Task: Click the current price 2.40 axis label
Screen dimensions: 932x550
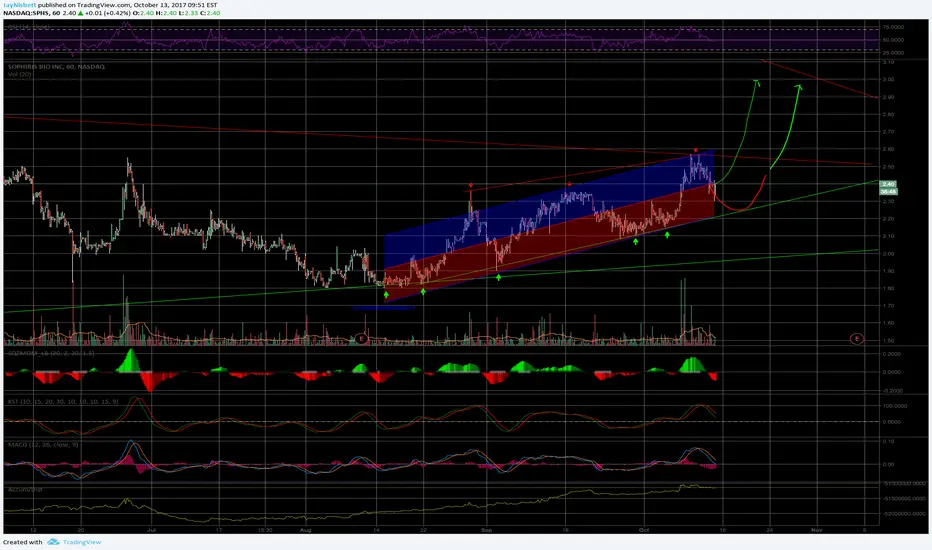Action: coord(889,184)
